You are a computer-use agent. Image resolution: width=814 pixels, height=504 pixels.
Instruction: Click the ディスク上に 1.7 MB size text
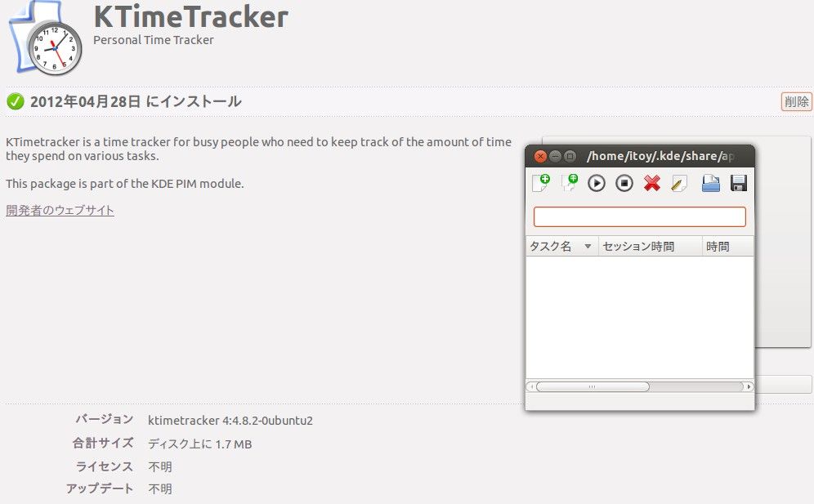[200, 444]
